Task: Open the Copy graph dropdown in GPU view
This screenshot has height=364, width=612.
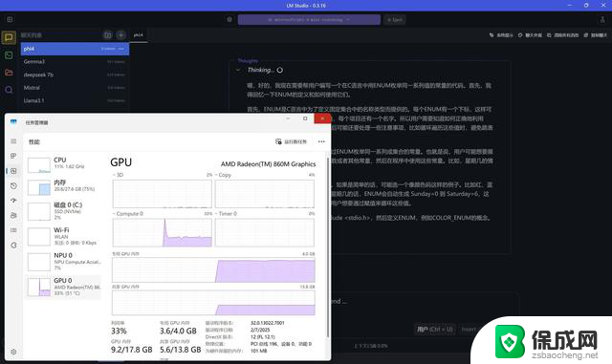Action: click(223, 175)
